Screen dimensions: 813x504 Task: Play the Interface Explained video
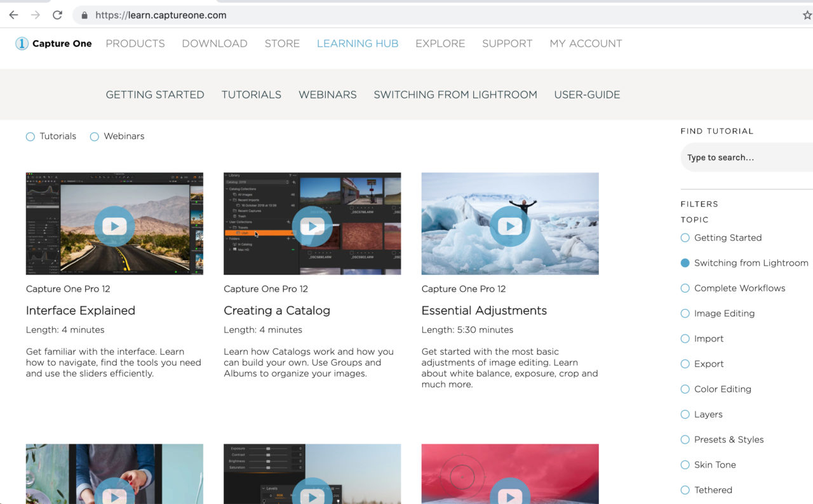pos(114,226)
